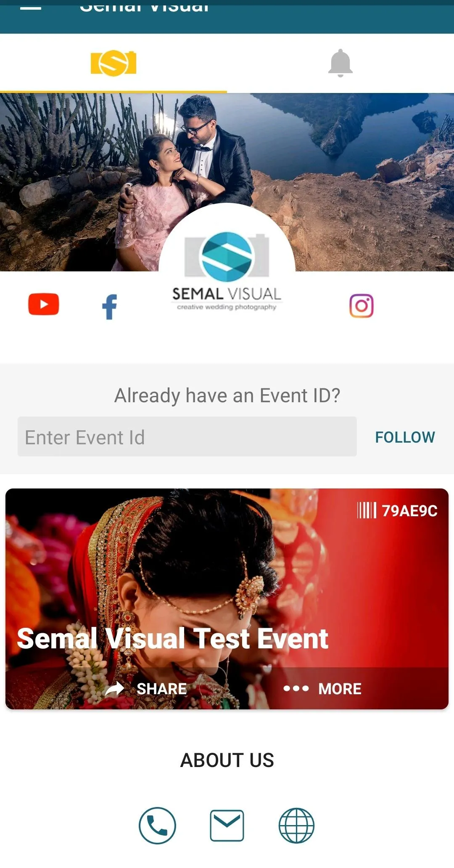Viewport: 454px width, 868px height.
Task: Send email using the envelope icon
Action: tap(227, 826)
